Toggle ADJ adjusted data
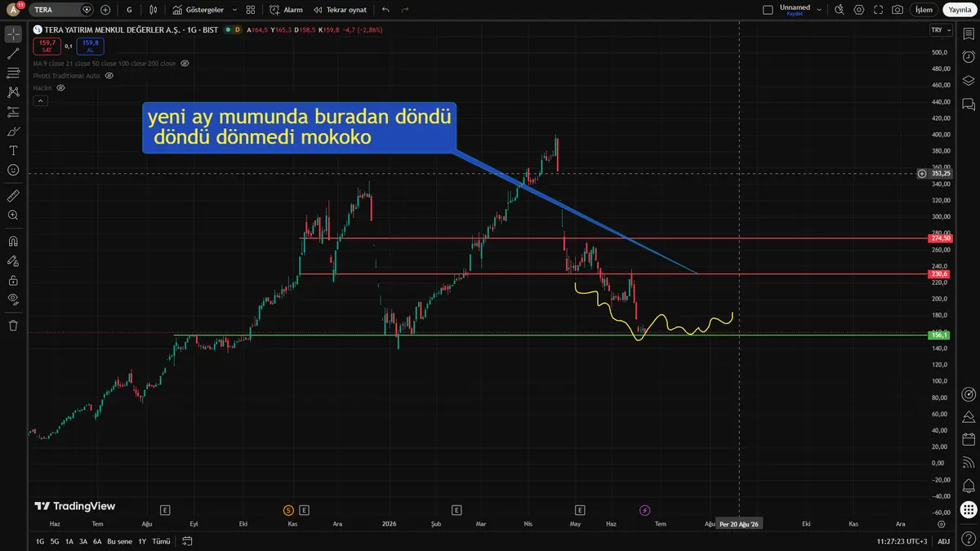The width and height of the screenshot is (980, 551). (x=943, y=541)
